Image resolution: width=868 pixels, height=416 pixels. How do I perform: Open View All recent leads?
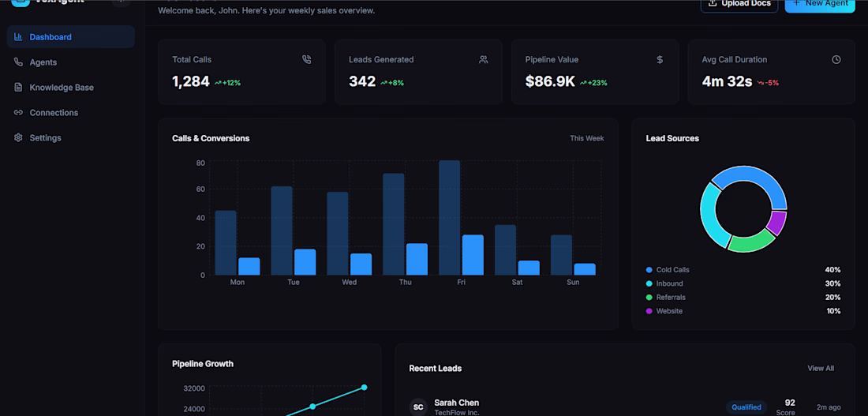pos(821,369)
